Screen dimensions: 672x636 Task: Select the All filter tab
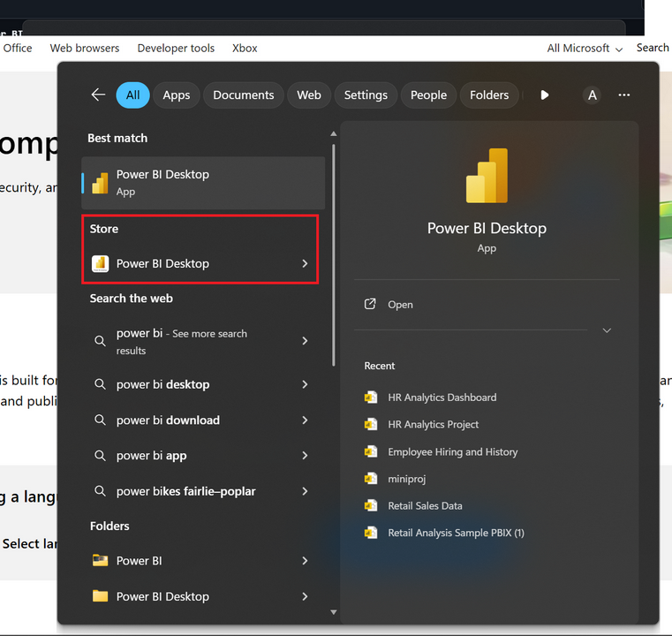(132, 95)
